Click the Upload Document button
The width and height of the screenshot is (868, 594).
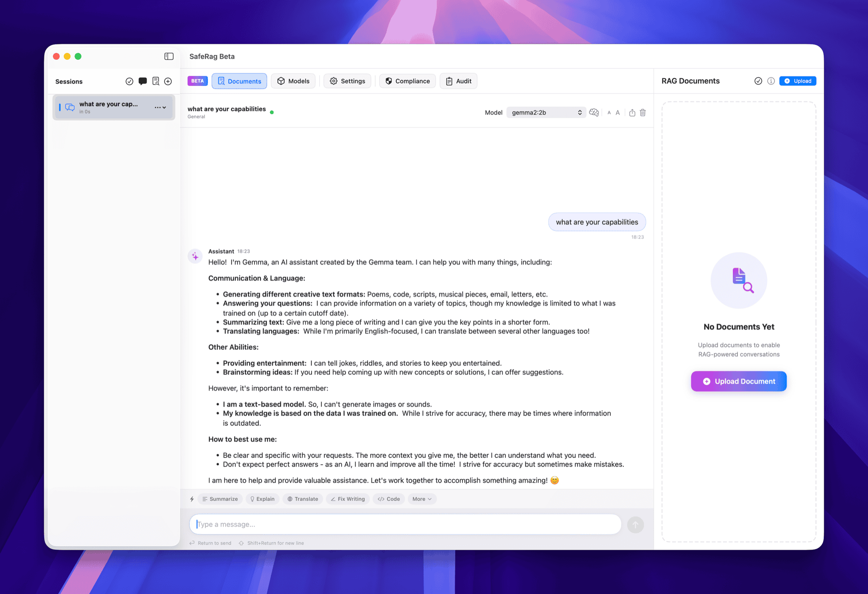click(738, 381)
